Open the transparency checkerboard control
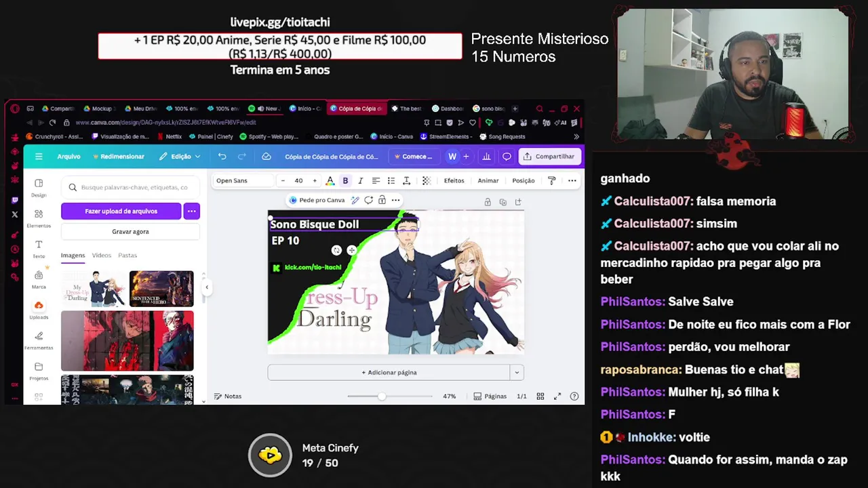This screenshot has height=488, width=868. coord(427,181)
